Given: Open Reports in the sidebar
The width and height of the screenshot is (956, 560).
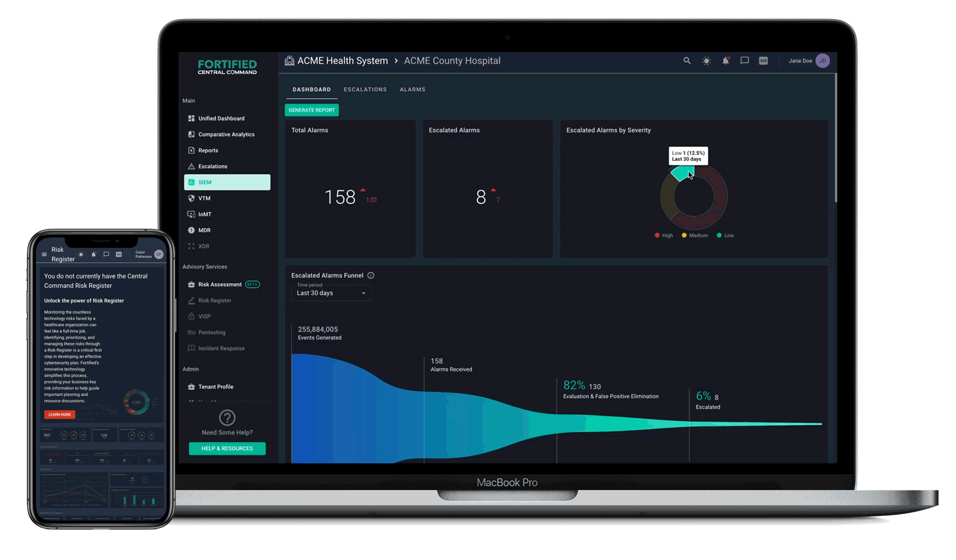Looking at the screenshot, I should 227,151.
